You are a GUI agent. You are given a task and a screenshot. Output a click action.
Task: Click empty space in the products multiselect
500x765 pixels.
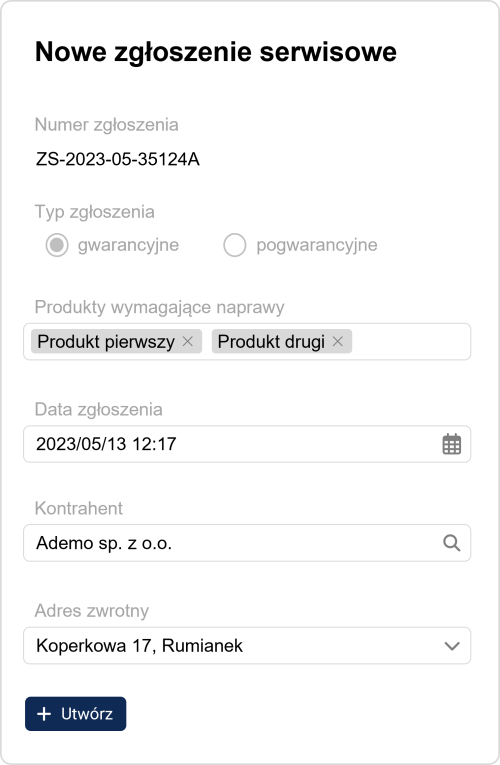[x=410, y=342]
